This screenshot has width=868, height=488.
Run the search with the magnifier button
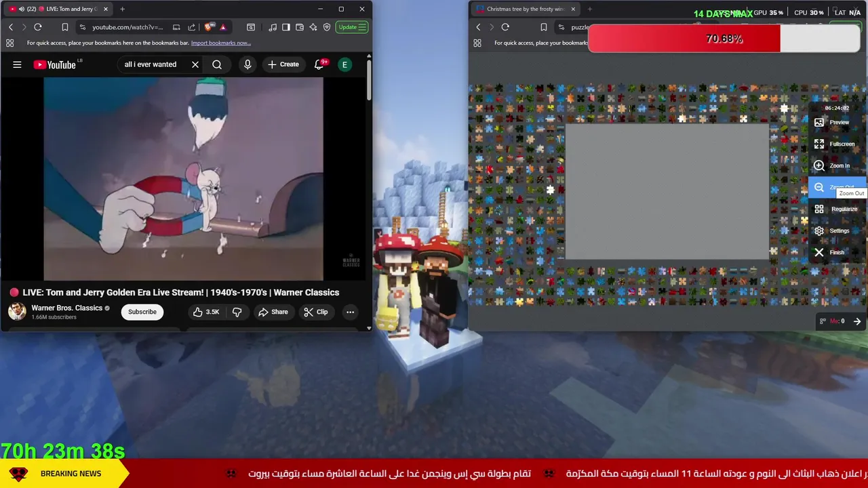point(217,64)
